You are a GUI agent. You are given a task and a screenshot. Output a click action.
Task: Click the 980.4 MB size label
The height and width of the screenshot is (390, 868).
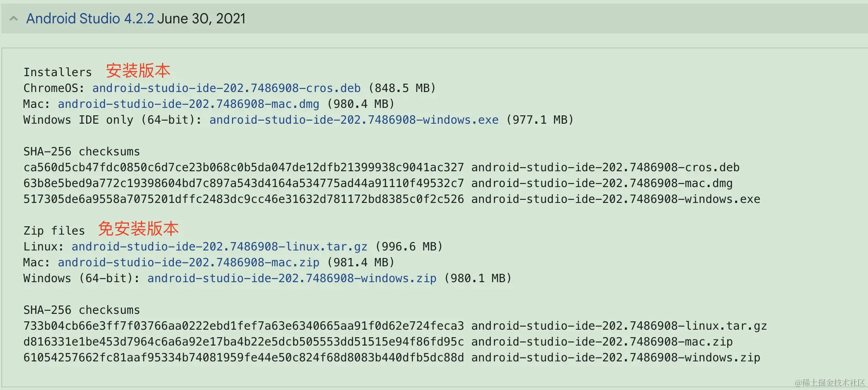[360, 104]
